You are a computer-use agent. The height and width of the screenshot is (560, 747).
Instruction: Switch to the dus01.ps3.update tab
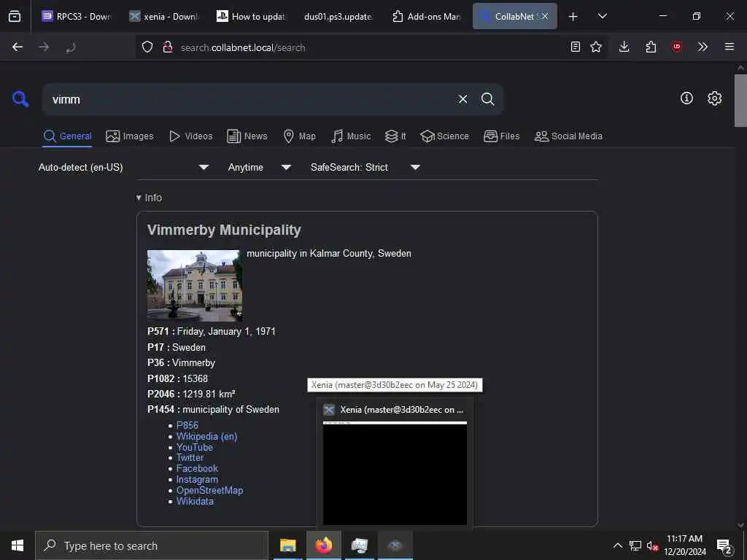pyautogui.click(x=338, y=16)
